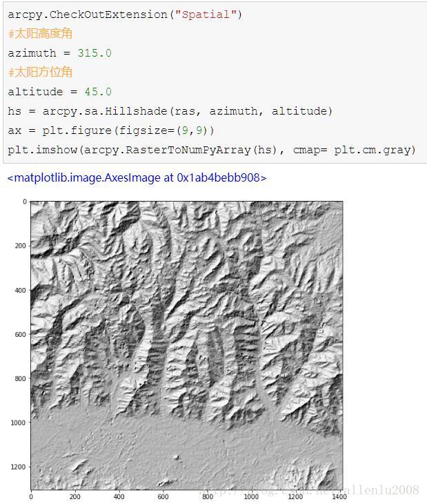The width and height of the screenshot is (427, 504).
Task: Click the comment #太阳方位角
Action: point(40,72)
